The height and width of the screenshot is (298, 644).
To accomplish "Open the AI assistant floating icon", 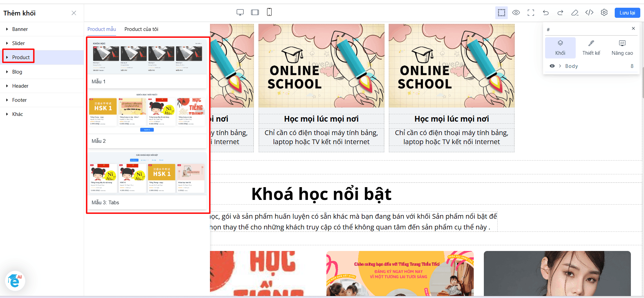I will [x=15, y=281].
